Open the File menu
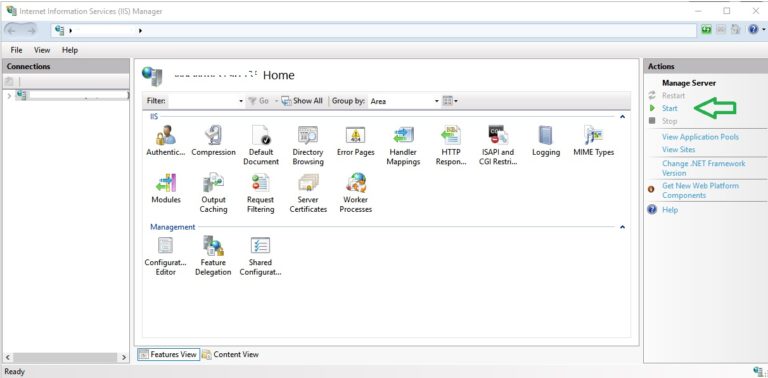Image resolution: width=768 pixels, height=378 pixels. (x=16, y=50)
